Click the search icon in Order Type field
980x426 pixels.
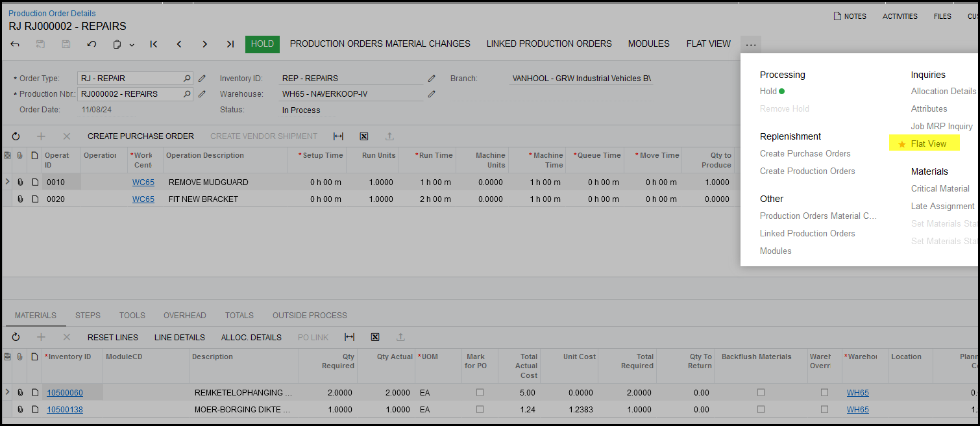pos(187,79)
